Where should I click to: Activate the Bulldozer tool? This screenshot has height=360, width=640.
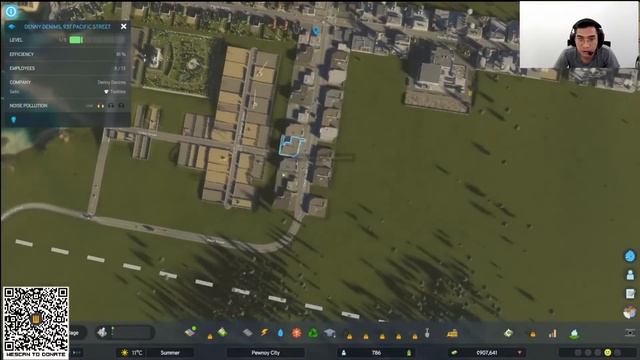pos(452,333)
